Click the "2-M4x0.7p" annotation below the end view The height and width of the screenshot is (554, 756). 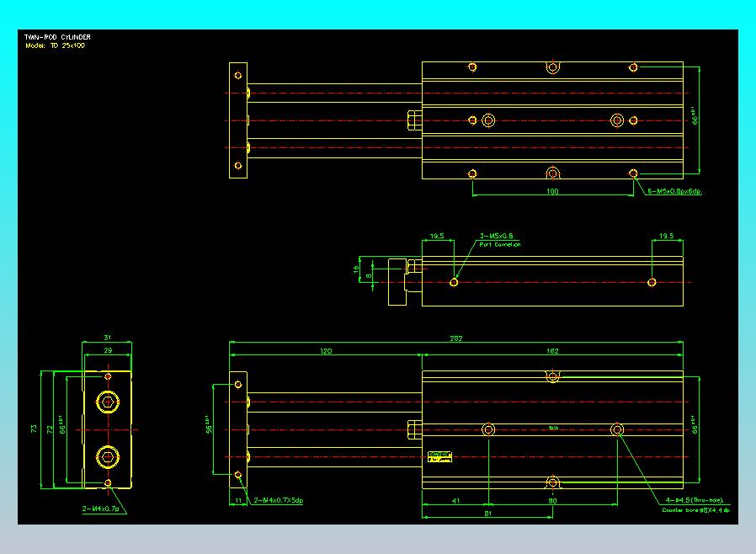click(x=100, y=509)
